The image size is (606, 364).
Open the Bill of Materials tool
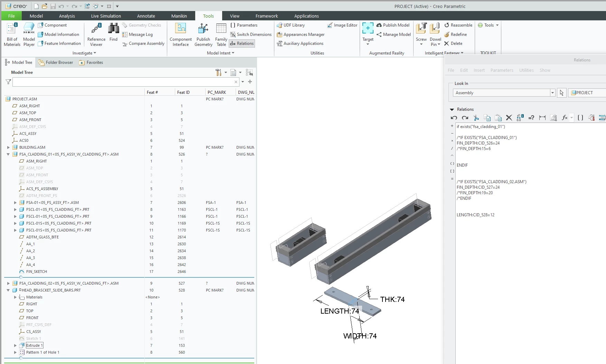[x=12, y=35]
